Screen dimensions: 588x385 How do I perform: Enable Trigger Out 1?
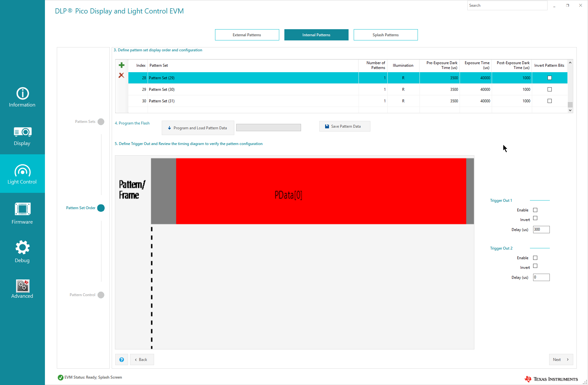pyautogui.click(x=535, y=210)
